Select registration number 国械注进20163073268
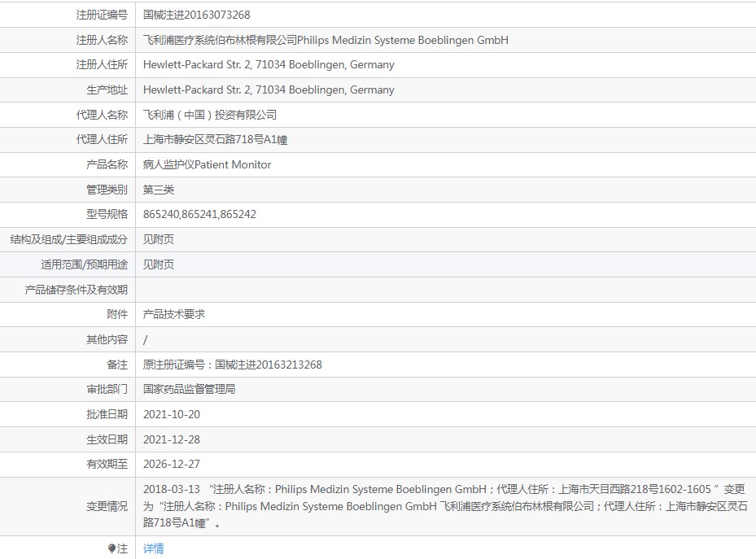Screen dimensions: 756x559 point(197,15)
